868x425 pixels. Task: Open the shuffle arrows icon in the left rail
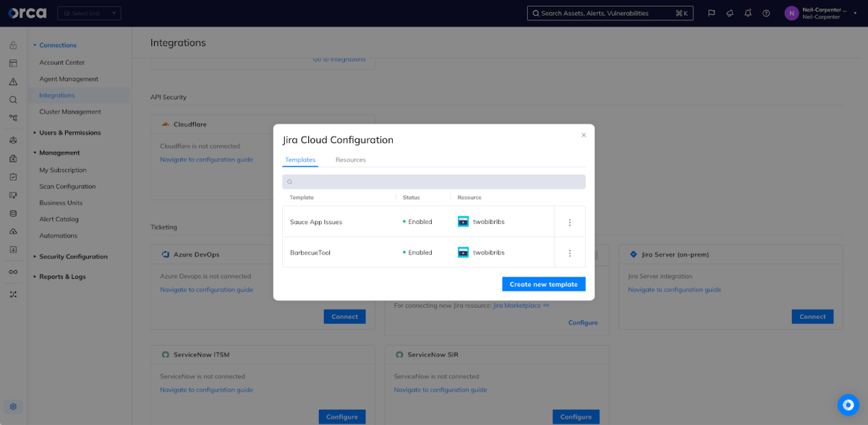coord(13,294)
